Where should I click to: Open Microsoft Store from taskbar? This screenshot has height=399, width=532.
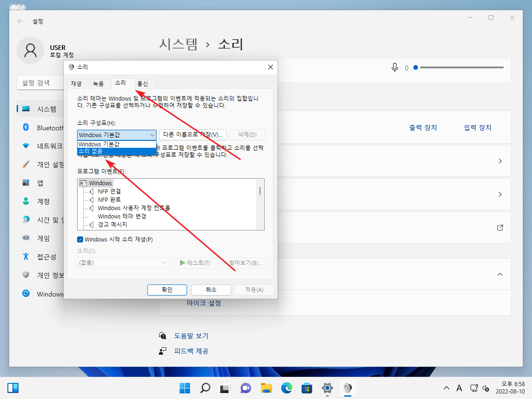[307, 388]
